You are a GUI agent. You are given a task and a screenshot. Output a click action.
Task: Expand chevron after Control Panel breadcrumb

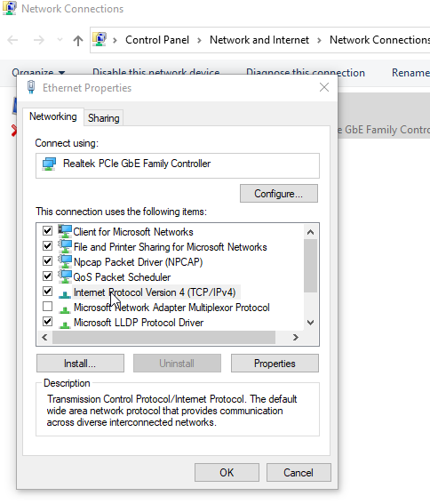199,40
